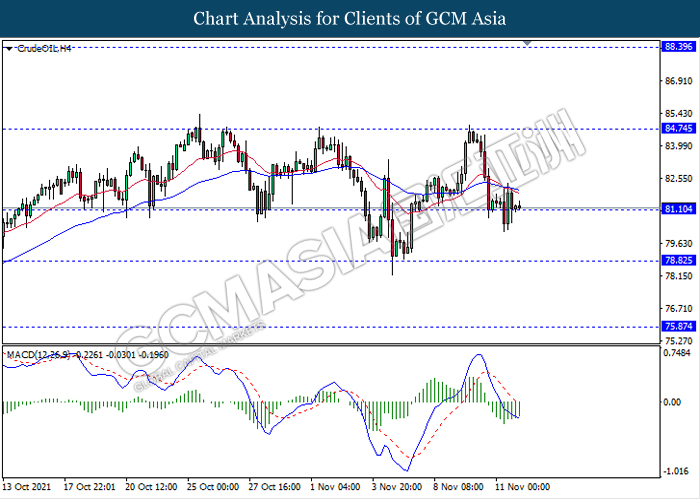Screen dimensions: 700x500
Task: Click the 0.7484 MACD scale value
Action: click(677, 353)
